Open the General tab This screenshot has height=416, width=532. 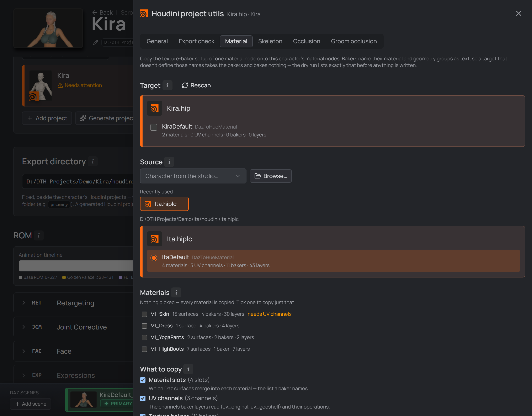(x=157, y=41)
